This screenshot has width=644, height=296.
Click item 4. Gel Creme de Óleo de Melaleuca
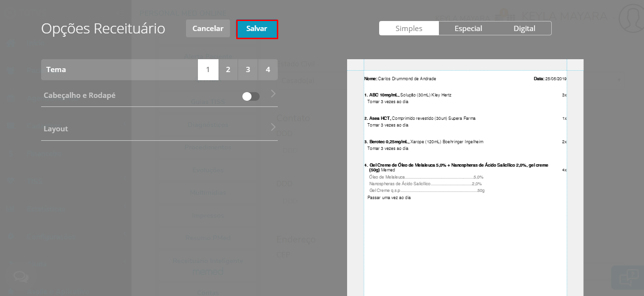click(456, 167)
